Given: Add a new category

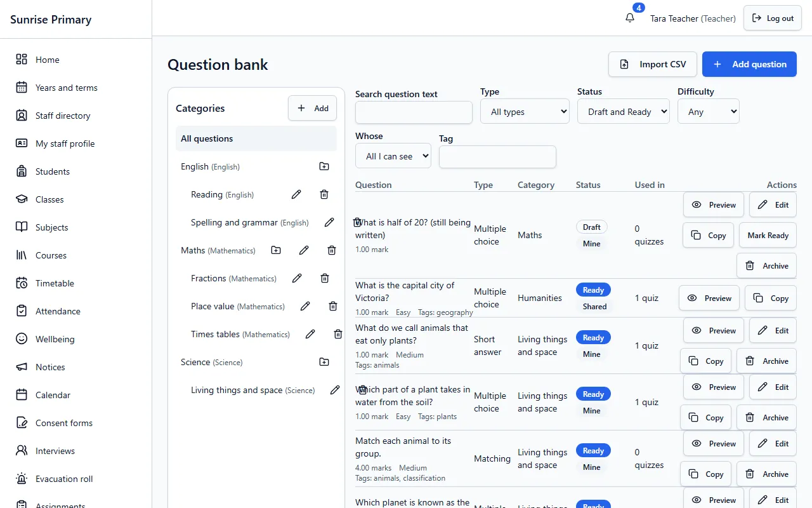Looking at the screenshot, I should pyautogui.click(x=313, y=108).
